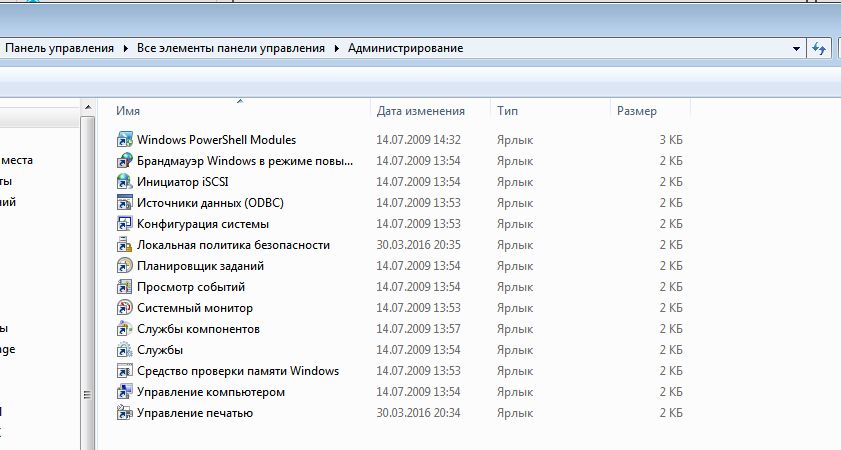Click date 30.03.2016 20:35 of Локальная политика

418,245
